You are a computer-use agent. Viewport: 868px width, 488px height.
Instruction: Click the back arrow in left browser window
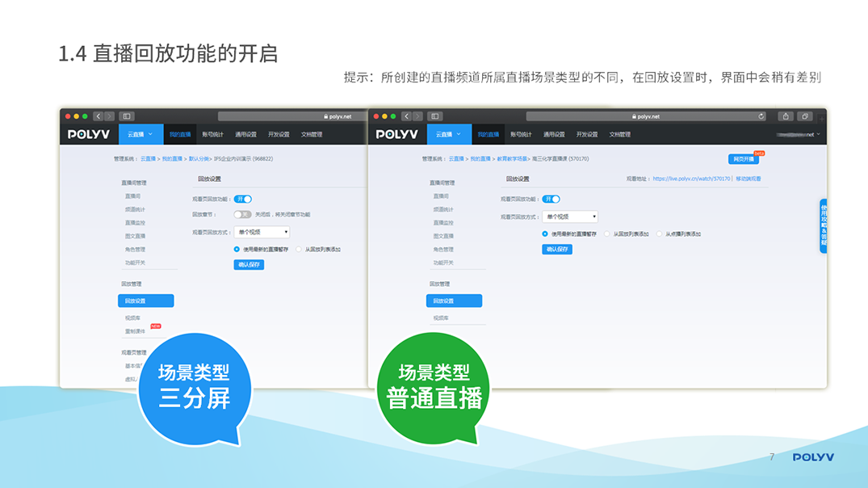(98, 116)
